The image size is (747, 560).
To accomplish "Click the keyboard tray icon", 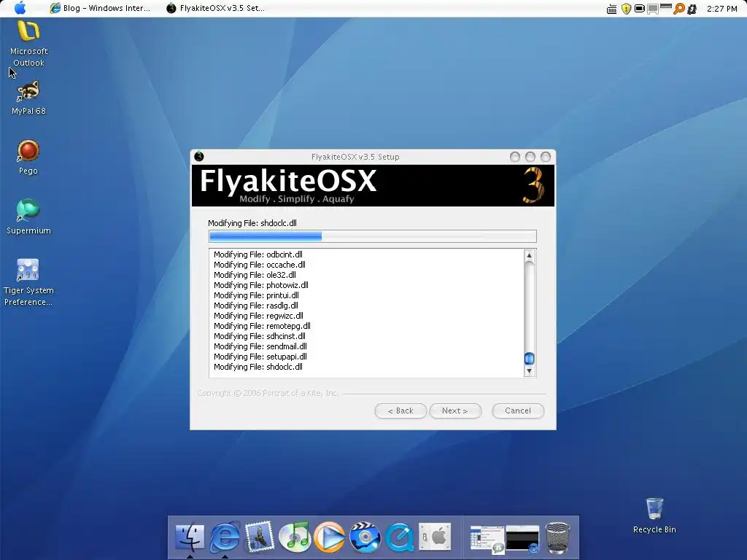I will (x=612, y=9).
